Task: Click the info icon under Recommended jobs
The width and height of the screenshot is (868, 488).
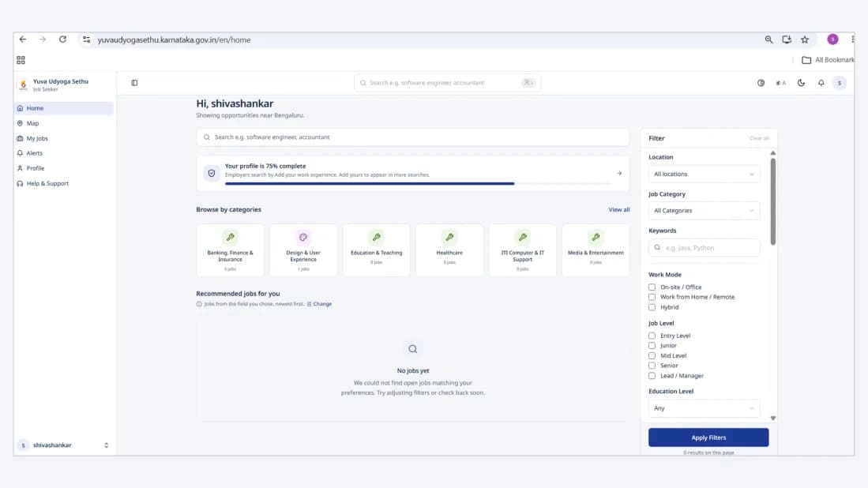Action: pyautogui.click(x=199, y=304)
